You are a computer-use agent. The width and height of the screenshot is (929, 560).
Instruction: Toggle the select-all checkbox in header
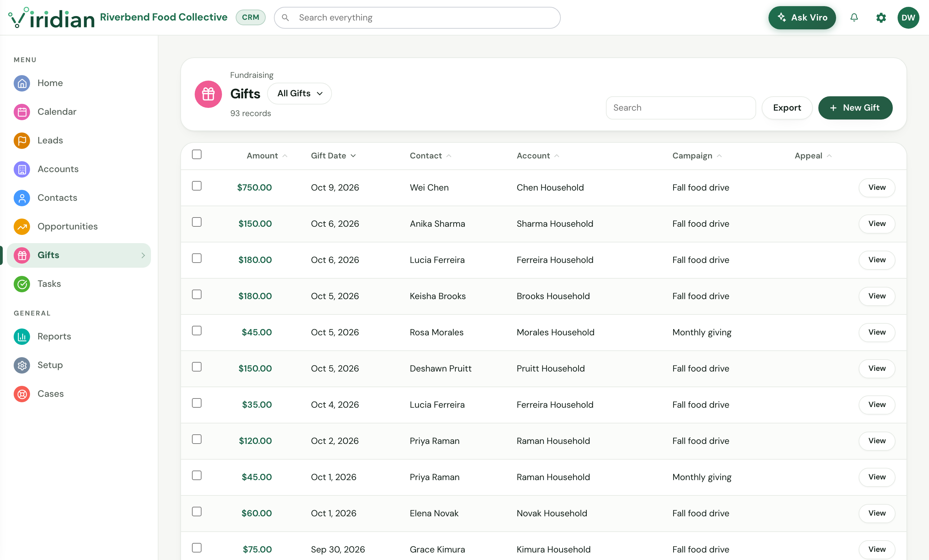[197, 154]
